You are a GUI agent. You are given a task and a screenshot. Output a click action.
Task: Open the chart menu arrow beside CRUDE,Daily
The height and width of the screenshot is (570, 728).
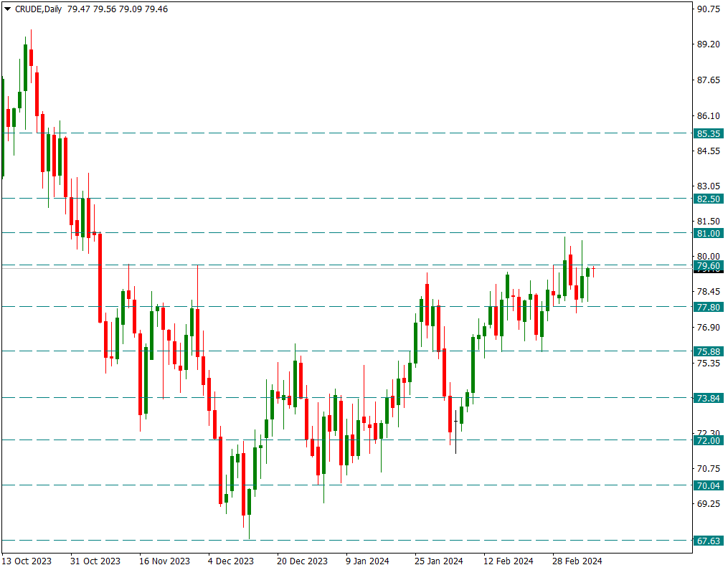(x=7, y=9)
